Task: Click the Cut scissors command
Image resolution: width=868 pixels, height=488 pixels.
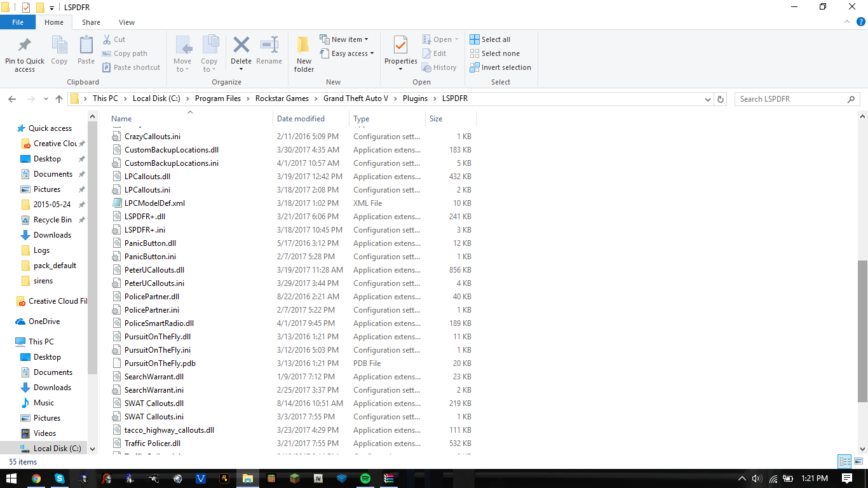Action: [114, 39]
